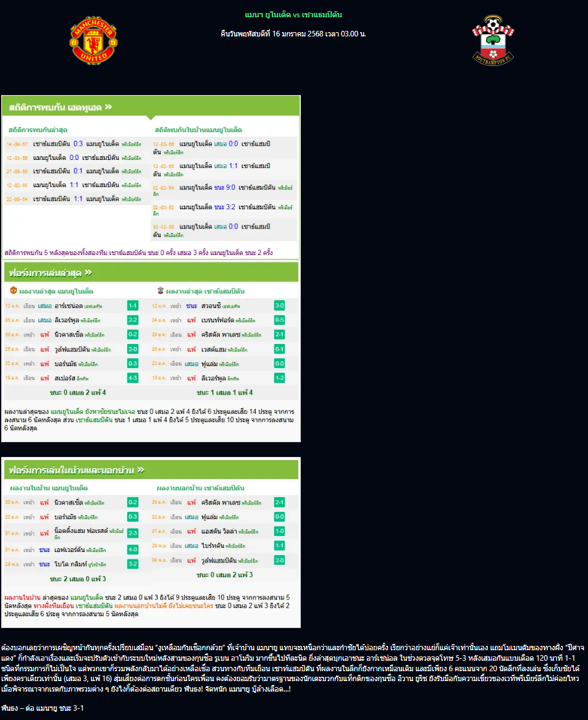Open the สถิติการพบกัน เฮดทูเฮด section header
Viewport: 588px width, 720px height.
click(151, 107)
